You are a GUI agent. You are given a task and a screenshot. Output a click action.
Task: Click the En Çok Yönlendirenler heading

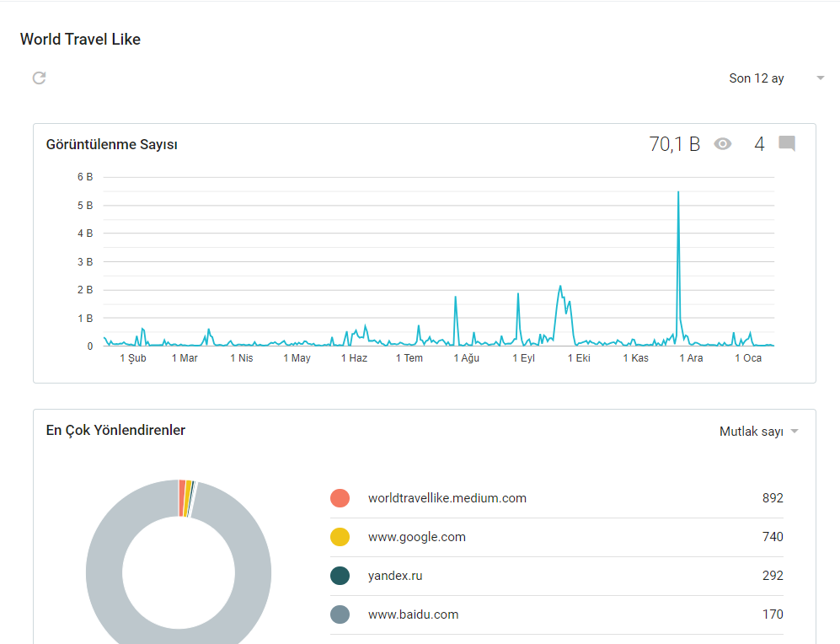[115, 430]
